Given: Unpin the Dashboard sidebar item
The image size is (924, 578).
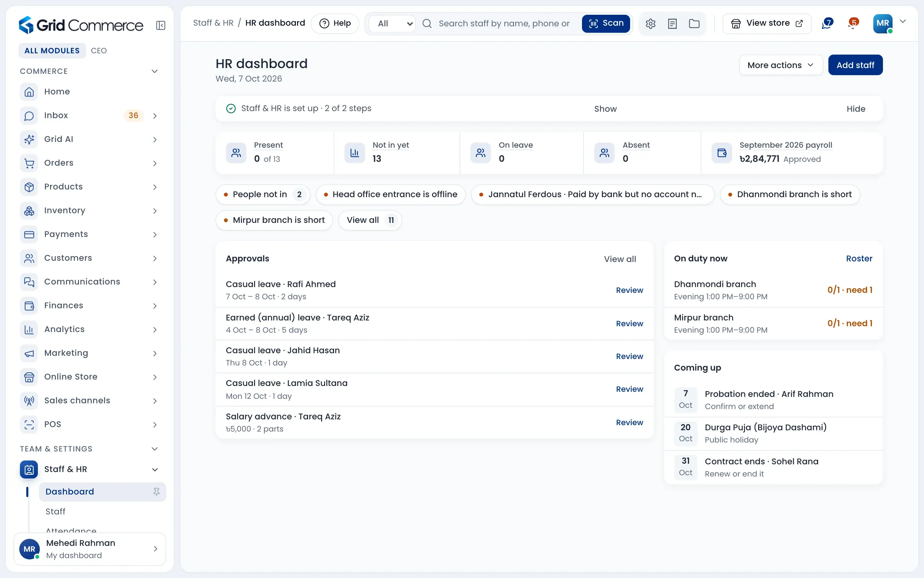Looking at the screenshot, I should 157,492.
